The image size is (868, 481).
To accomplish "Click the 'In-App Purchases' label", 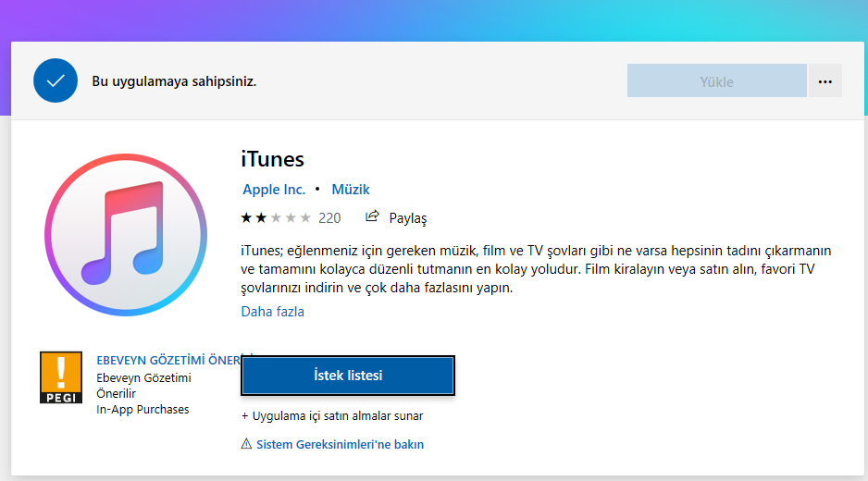I will [143, 410].
